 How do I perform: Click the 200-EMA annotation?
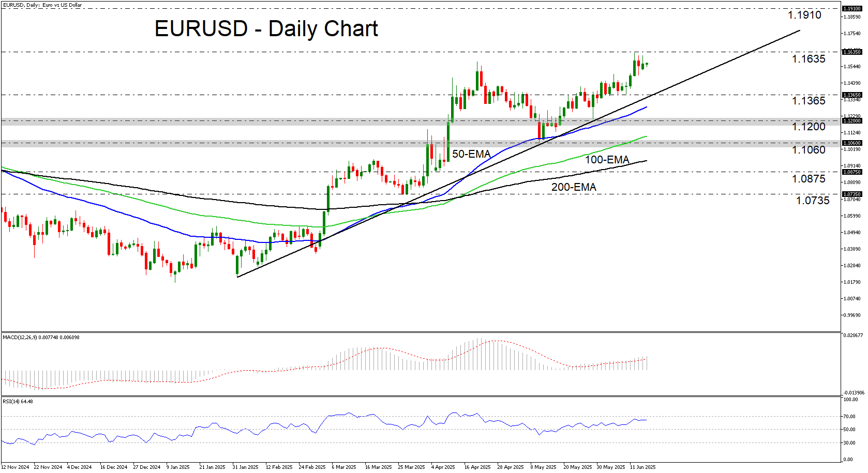574,187
